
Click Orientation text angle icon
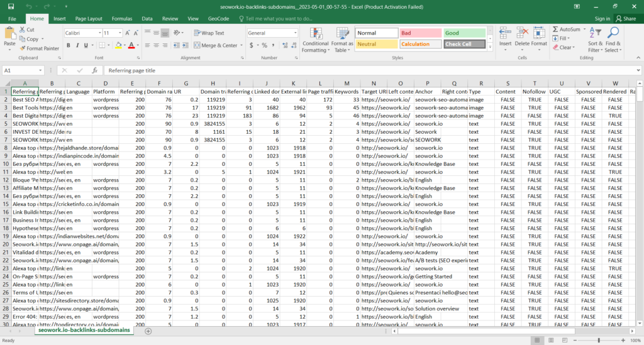click(177, 33)
